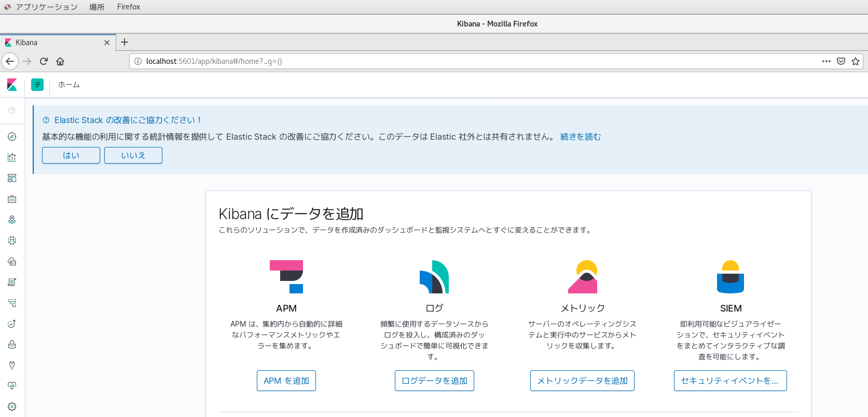
Task: Open APM from the sidebar
Action: [x=12, y=303]
